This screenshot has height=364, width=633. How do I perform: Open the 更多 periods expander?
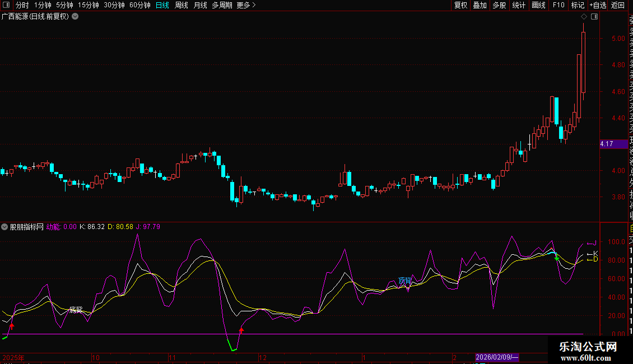246,5
